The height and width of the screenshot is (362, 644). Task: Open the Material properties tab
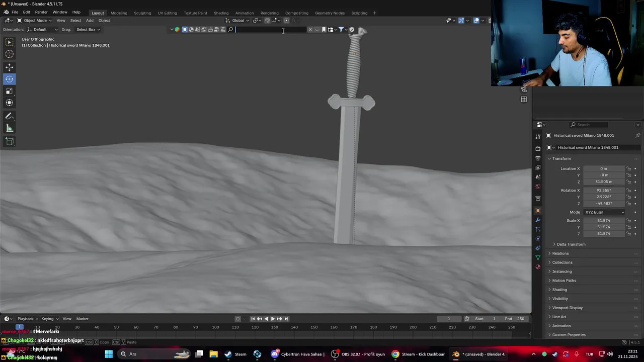point(538,267)
